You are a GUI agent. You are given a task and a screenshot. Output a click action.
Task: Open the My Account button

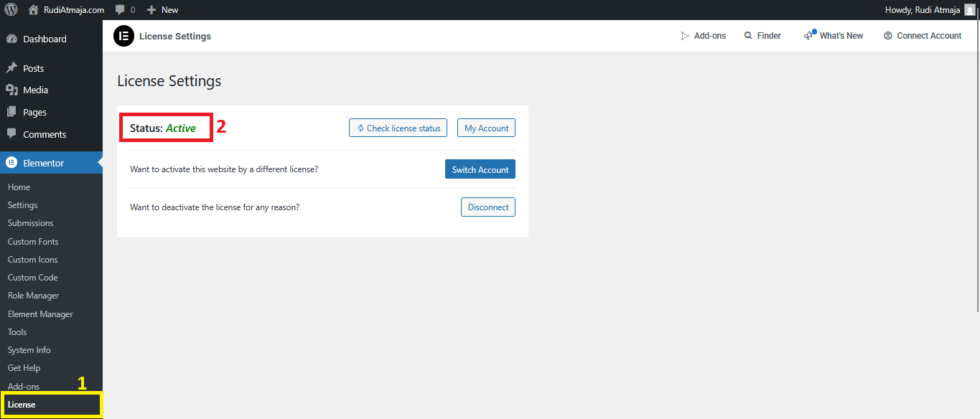486,128
